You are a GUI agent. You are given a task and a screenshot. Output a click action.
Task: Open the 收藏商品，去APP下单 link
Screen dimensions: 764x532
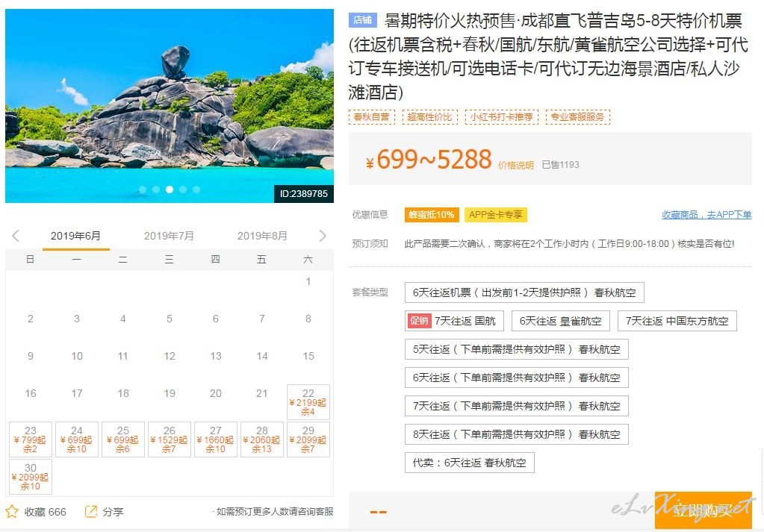(x=706, y=214)
